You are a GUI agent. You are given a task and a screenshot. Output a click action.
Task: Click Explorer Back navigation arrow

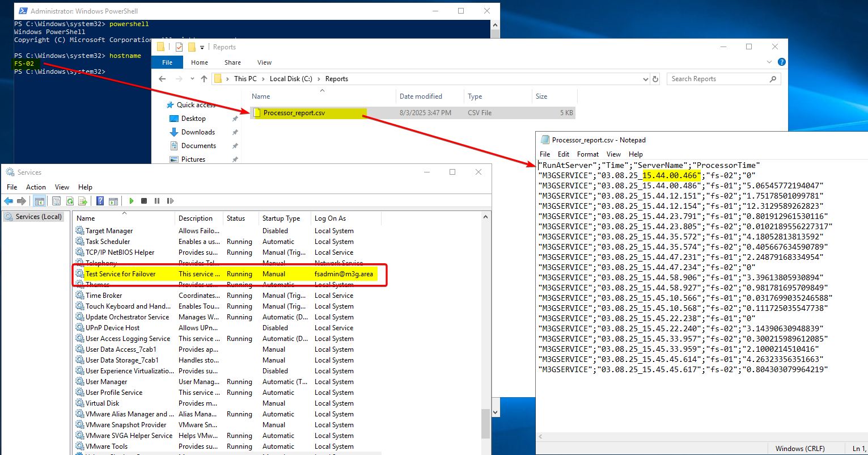pyautogui.click(x=162, y=79)
